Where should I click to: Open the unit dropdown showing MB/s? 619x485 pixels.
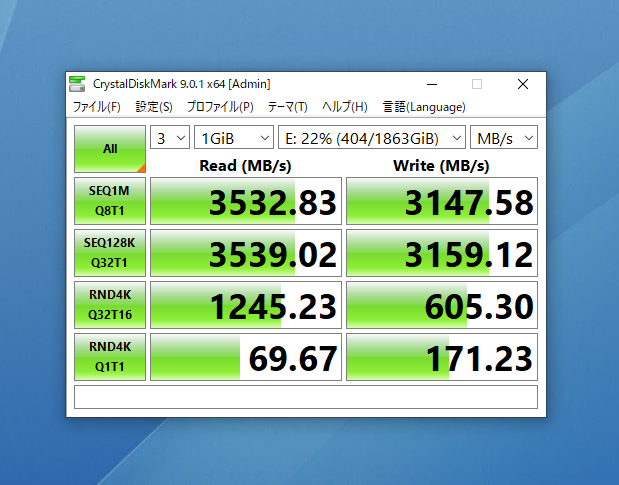(x=504, y=137)
